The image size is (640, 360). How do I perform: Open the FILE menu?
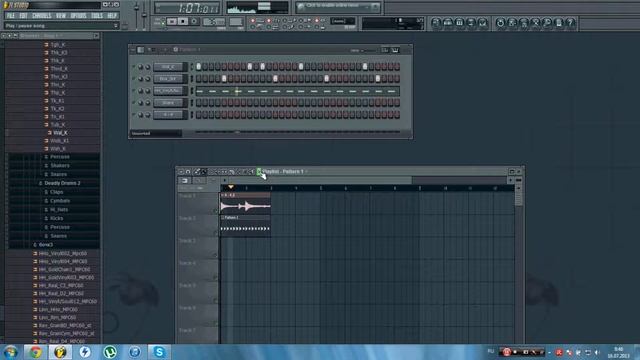tap(10, 16)
